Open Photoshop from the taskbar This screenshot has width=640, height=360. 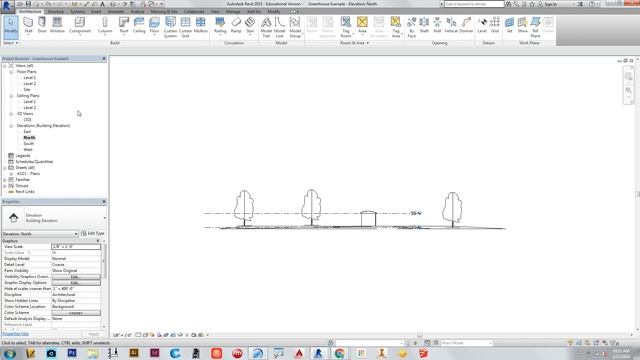point(72,353)
